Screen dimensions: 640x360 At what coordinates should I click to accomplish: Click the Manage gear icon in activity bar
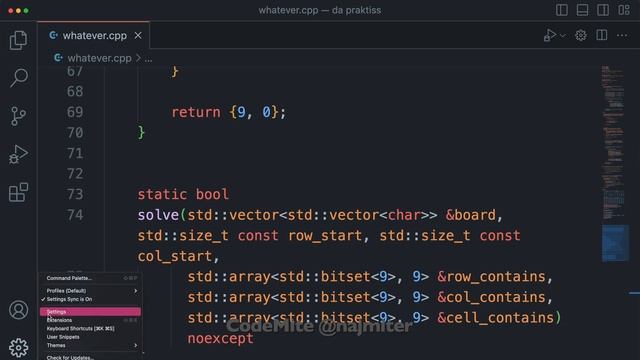[18, 347]
